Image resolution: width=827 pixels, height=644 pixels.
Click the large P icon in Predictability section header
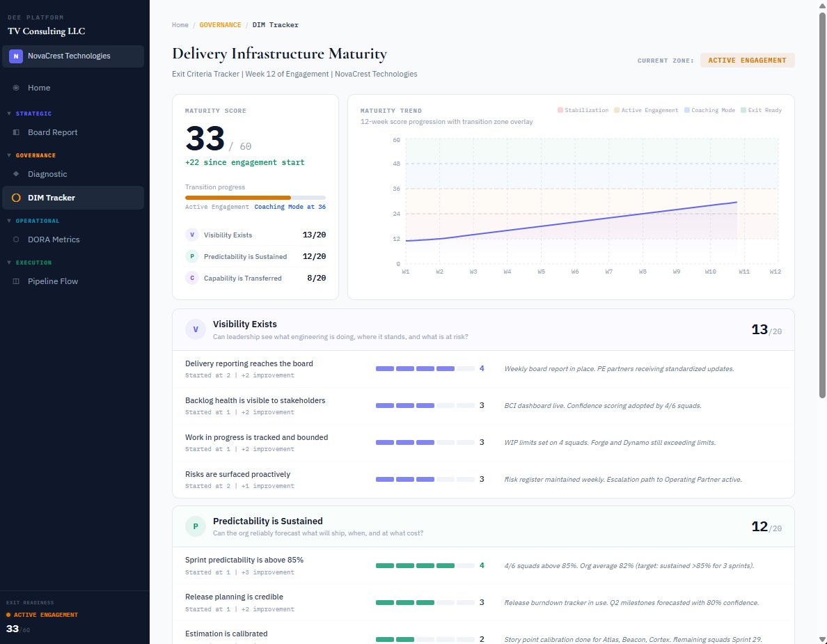pyautogui.click(x=196, y=526)
